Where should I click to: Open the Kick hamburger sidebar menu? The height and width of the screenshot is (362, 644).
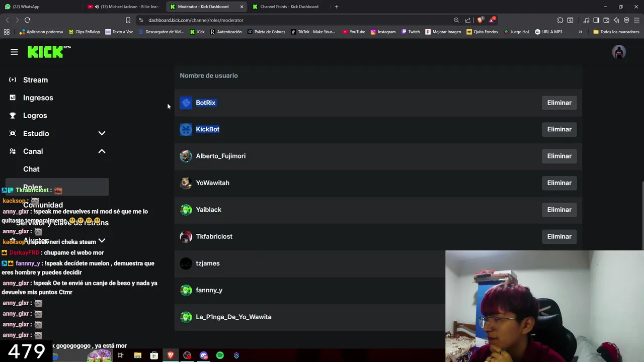(x=14, y=52)
